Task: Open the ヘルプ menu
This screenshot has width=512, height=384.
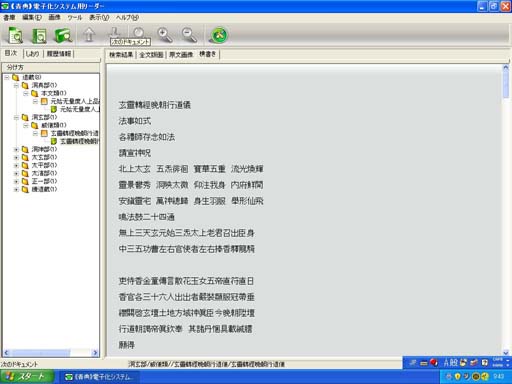Action: click(x=127, y=18)
